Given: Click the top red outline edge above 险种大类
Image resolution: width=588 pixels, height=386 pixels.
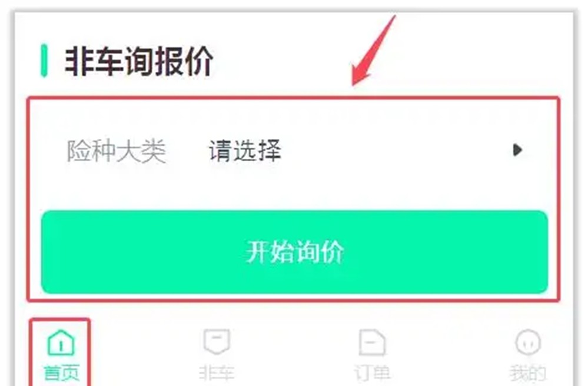Looking at the screenshot, I should click(294, 98).
